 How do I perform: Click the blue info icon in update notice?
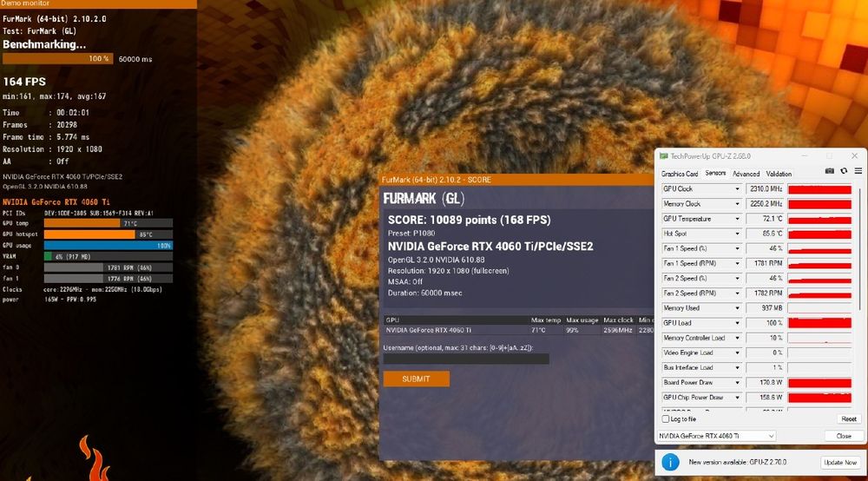coord(670,462)
